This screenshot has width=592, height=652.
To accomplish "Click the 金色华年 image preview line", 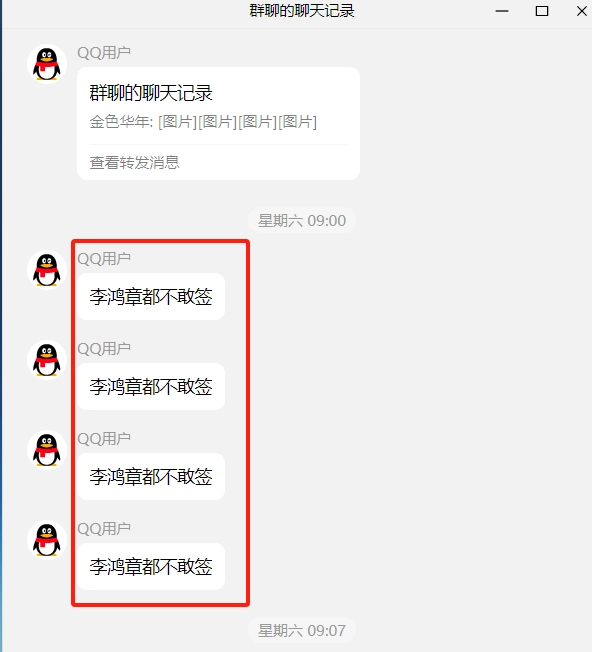I will pos(203,122).
